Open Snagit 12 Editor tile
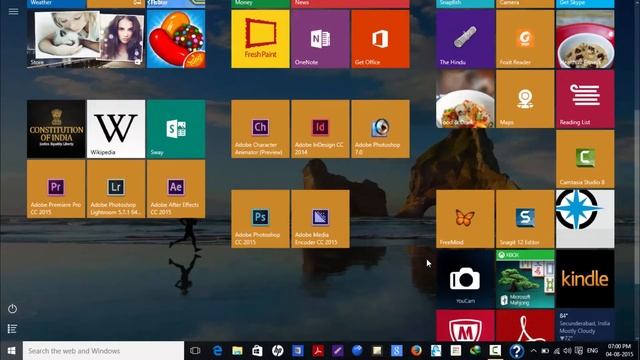 point(525,219)
